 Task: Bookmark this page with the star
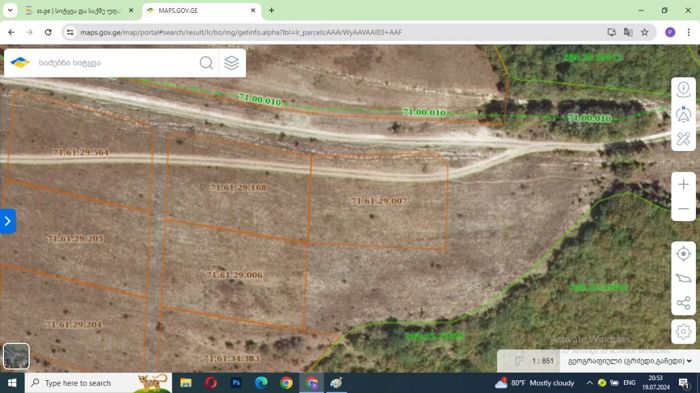coord(645,32)
